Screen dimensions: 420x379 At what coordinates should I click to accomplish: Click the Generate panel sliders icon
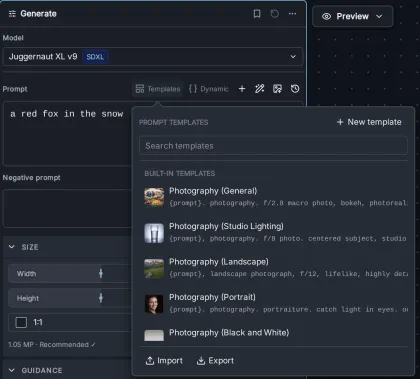(x=12, y=14)
